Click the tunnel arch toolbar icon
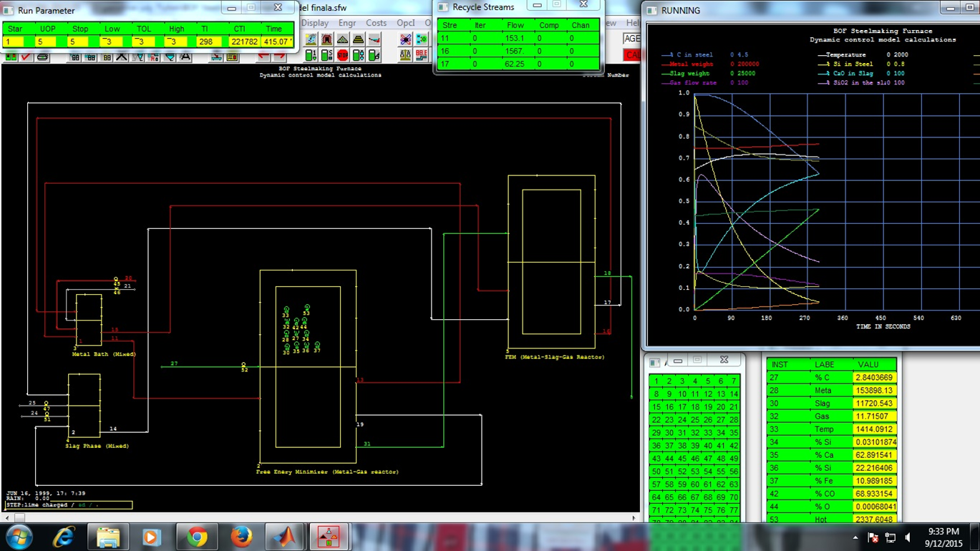 [x=326, y=39]
